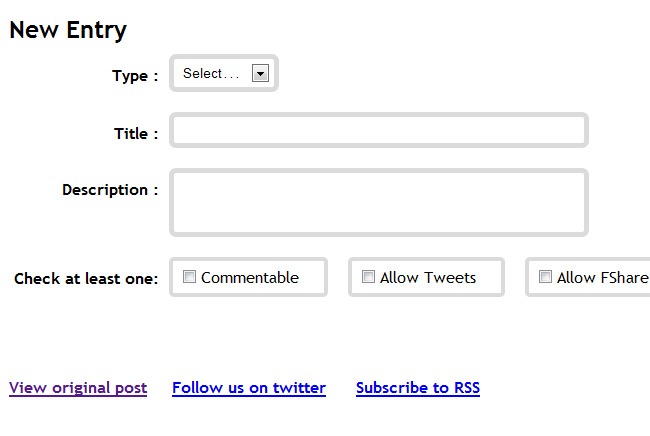
Task: Click the 'New Entry' heading
Action: point(68,30)
